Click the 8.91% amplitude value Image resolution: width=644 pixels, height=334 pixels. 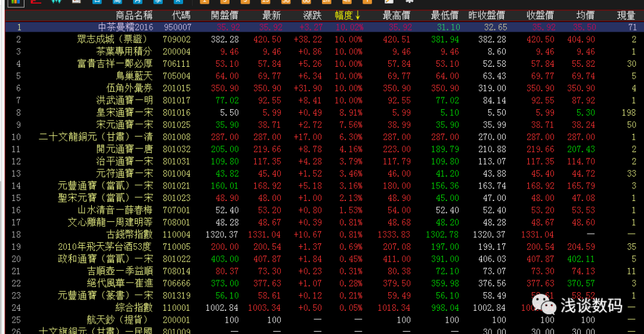pyautogui.click(x=351, y=113)
